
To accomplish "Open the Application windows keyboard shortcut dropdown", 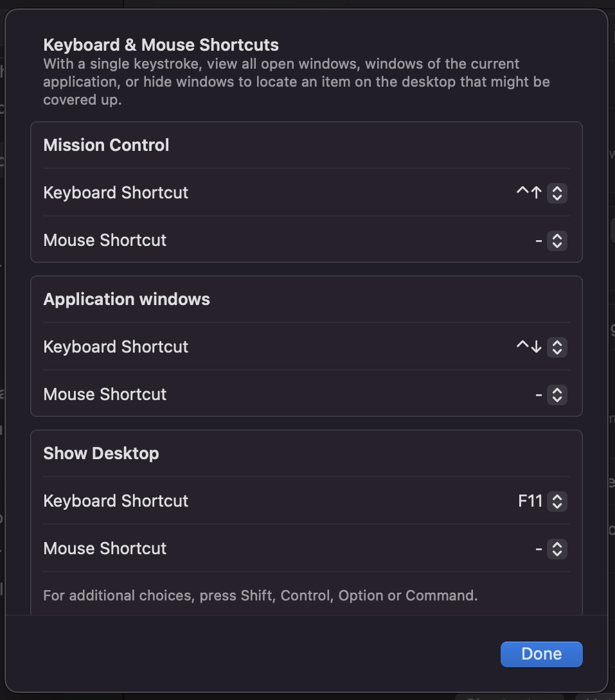I will point(557,347).
